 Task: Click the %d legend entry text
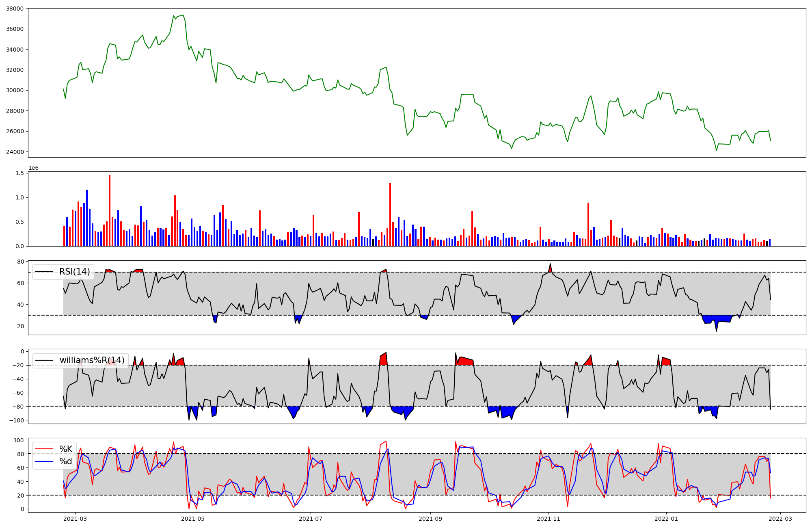click(x=66, y=461)
